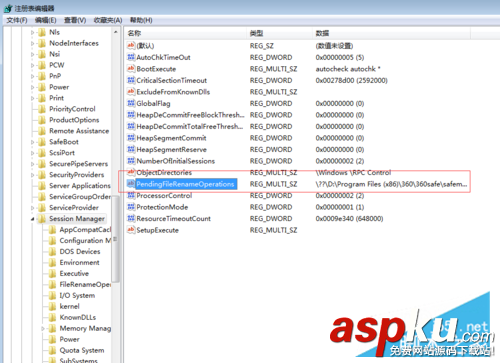Click the icon of the (默认) value

[x=131, y=45]
